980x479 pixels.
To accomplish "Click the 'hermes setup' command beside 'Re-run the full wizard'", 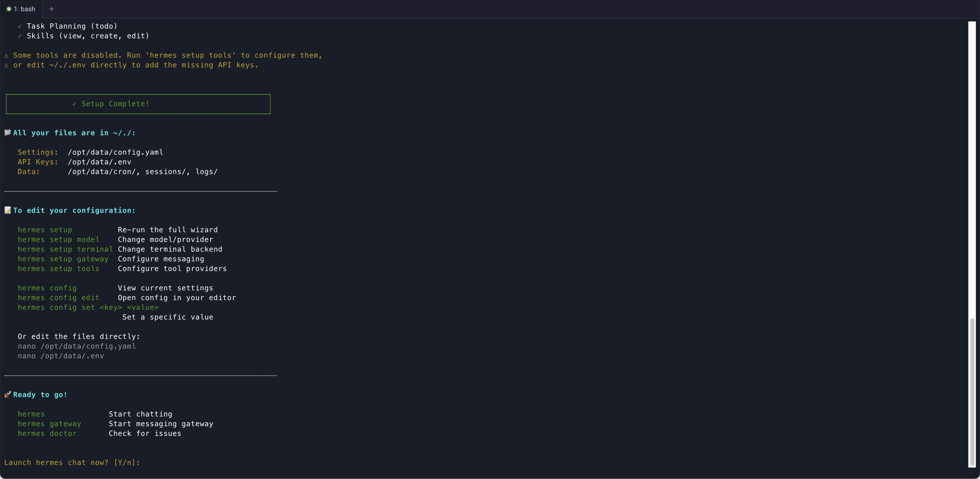I will 45,230.
